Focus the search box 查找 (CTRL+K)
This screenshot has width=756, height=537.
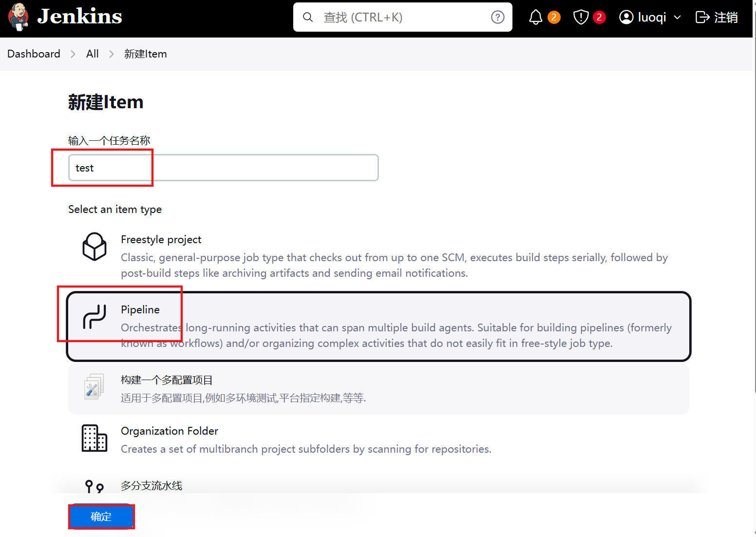point(403,17)
